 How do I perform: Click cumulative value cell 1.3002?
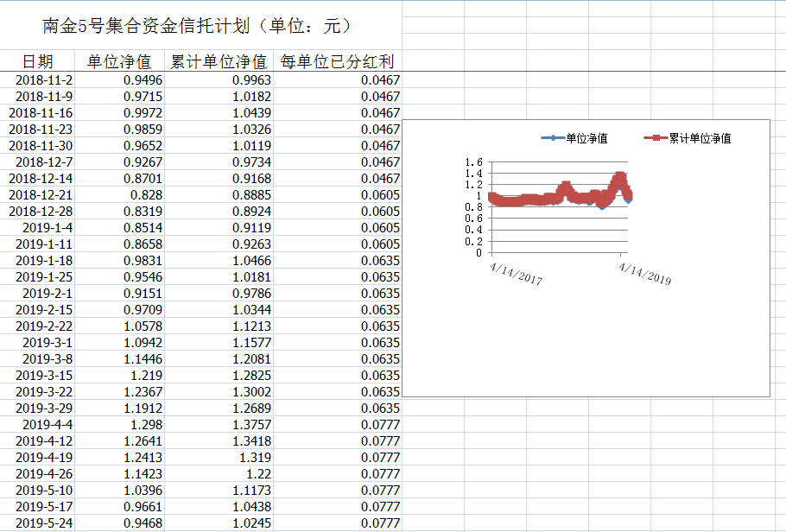click(x=219, y=391)
